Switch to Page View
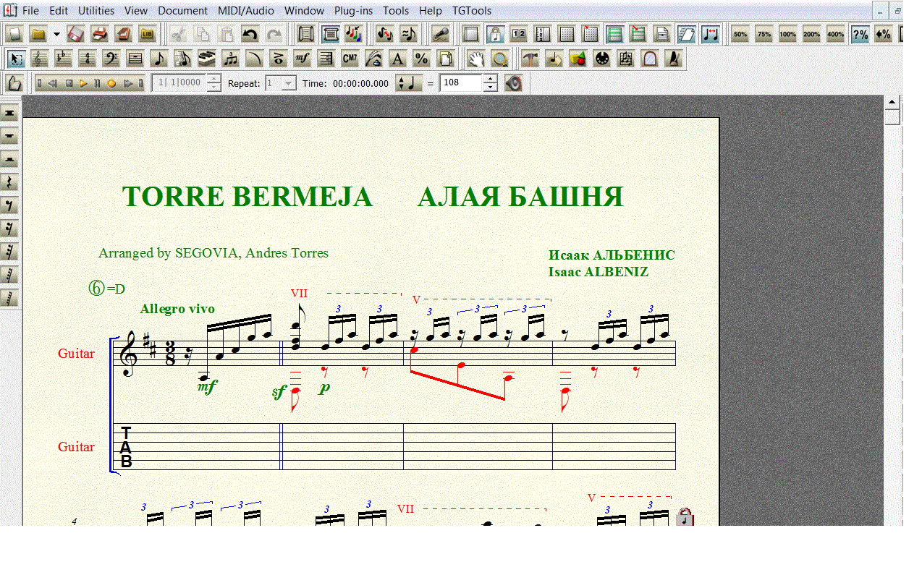This screenshot has width=922, height=588. (330, 34)
